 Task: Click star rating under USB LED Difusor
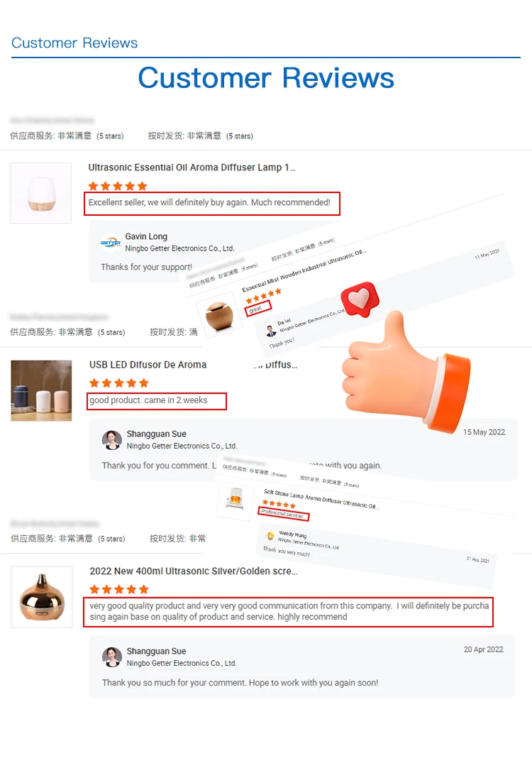tap(119, 383)
